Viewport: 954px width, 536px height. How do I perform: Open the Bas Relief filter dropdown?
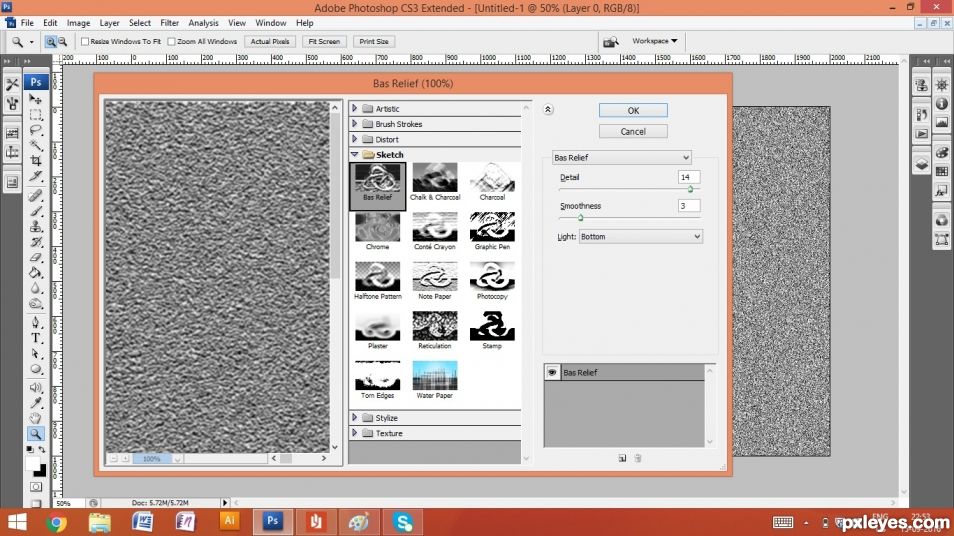621,158
